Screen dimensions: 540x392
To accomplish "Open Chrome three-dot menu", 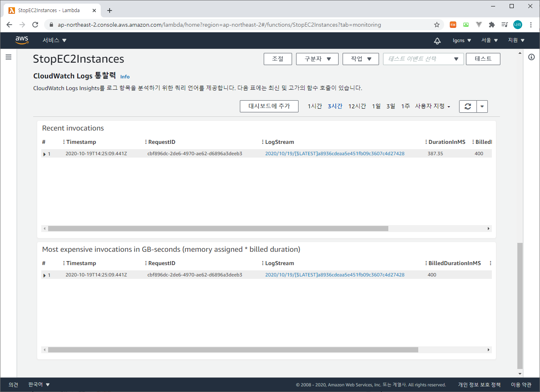I will tap(531, 25).
